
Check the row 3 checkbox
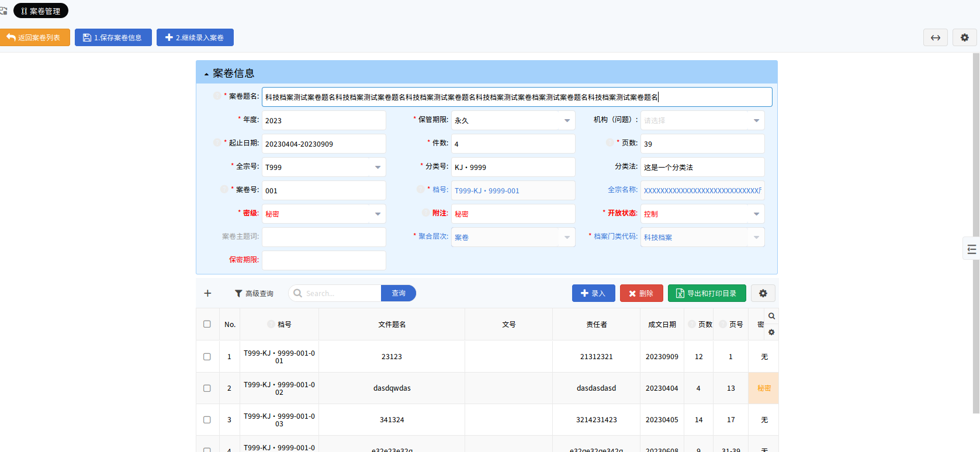(207, 420)
